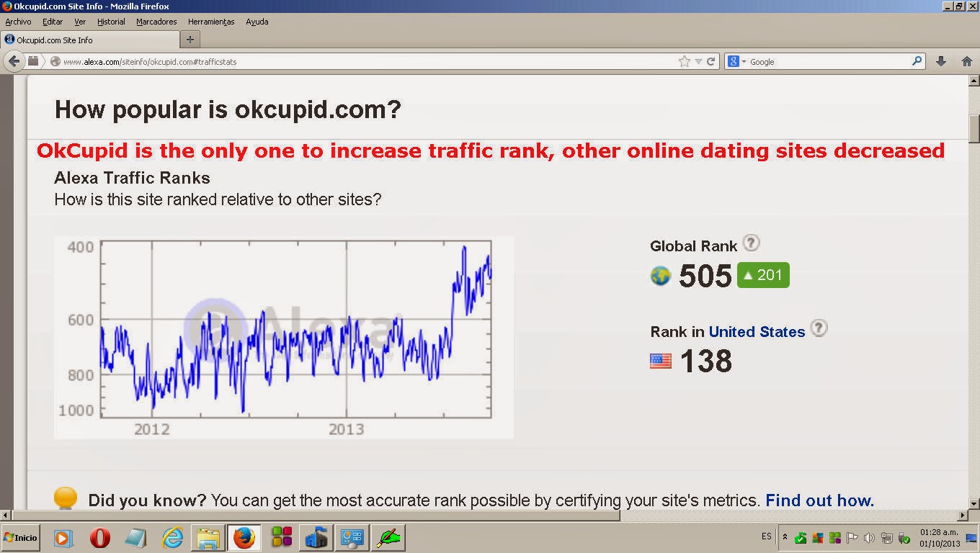Switch to the Firefox taskbar button

[244, 538]
